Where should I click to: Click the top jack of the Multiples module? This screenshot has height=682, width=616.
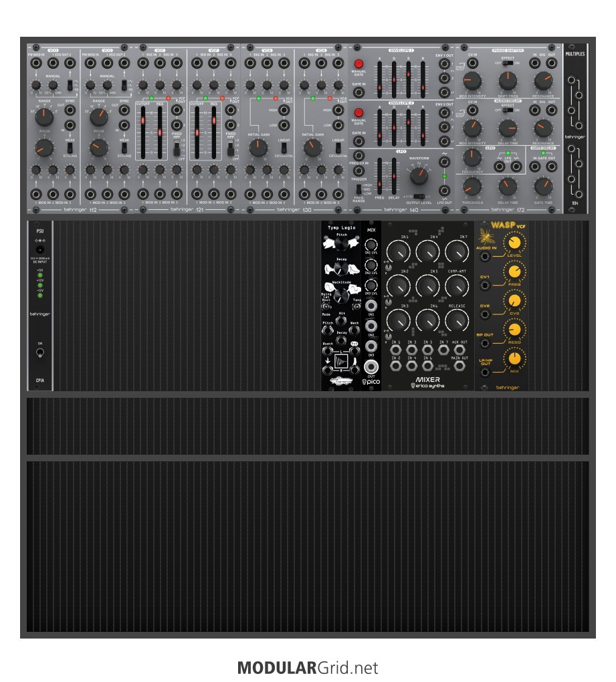pos(571,80)
